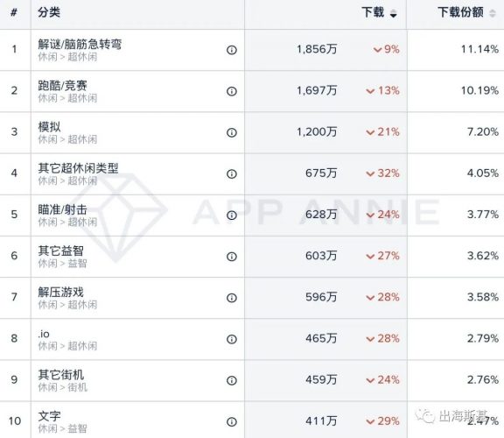Open info icon beside 其它街机
The image size is (504, 438).
coord(232,380)
